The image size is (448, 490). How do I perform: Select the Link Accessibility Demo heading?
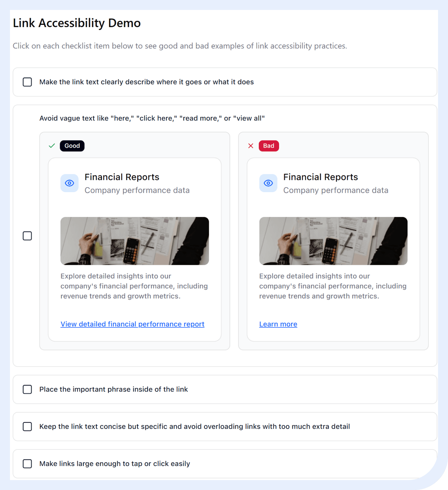coord(76,23)
